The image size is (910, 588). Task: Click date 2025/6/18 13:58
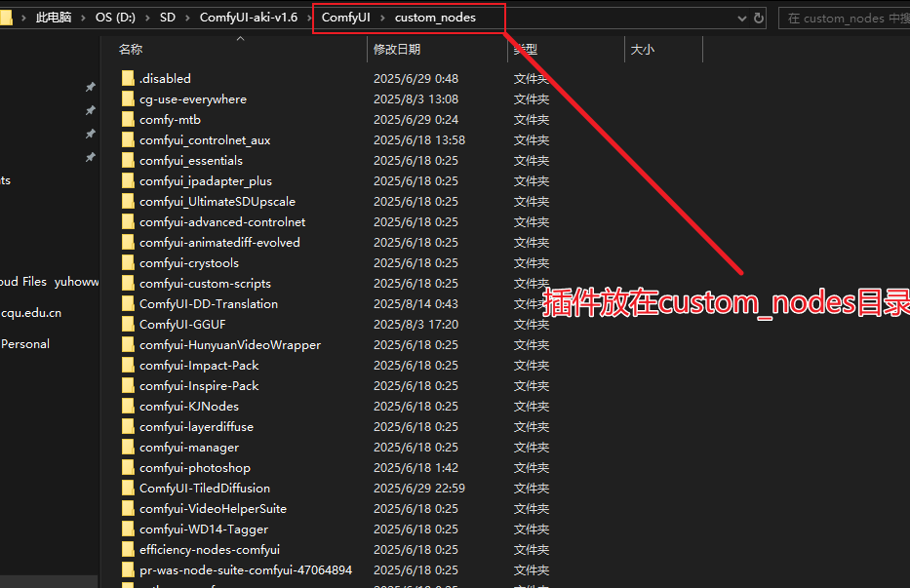click(x=419, y=139)
